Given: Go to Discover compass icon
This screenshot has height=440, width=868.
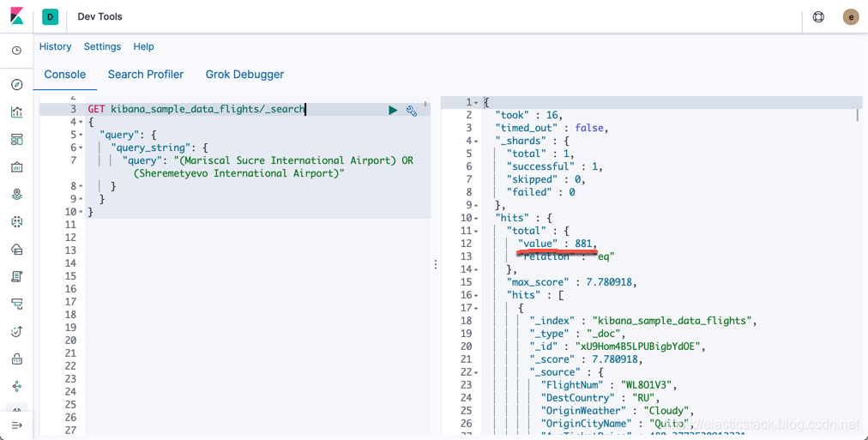Looking at the screenshot, I should pos(16,85).
